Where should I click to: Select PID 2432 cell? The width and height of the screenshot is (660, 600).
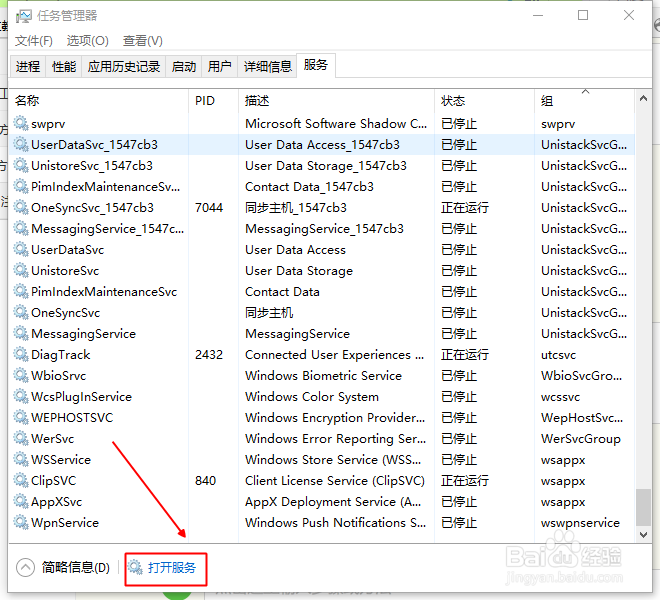209,355
